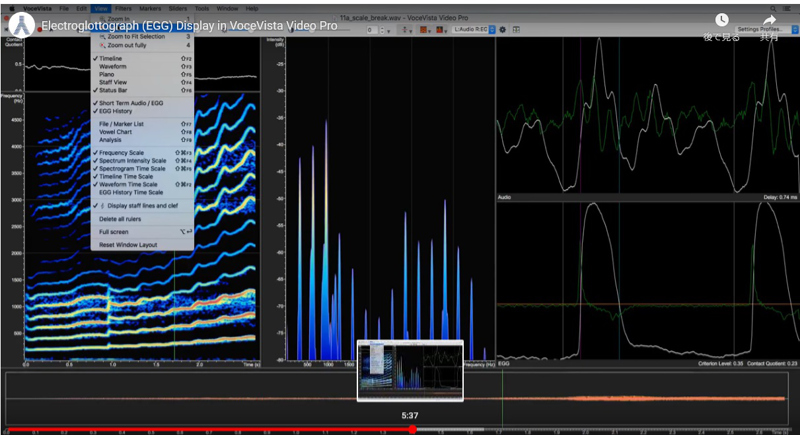
Task: Click the red video progress bar
Action: click(x=200, y=430)
